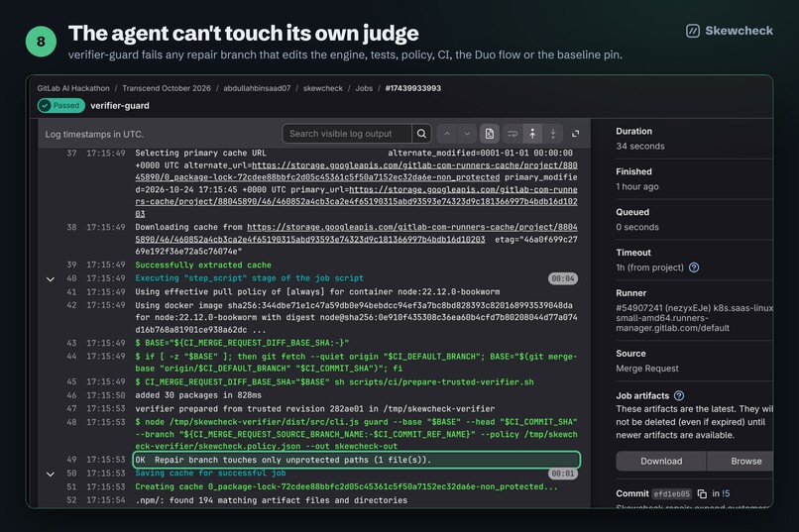The height and width of the screenshot is (532, 799).
Task: Click 'Creating cache 0_package-lock' log line
Action: (347, 486)
